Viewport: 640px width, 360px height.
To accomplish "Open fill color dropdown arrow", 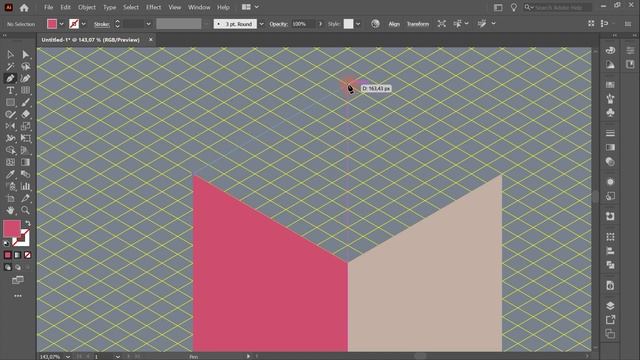I will click(61, 24).
